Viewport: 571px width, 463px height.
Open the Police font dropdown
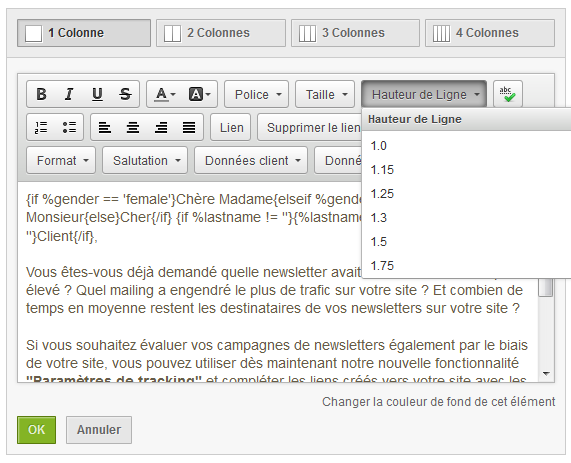pos(256,94)
